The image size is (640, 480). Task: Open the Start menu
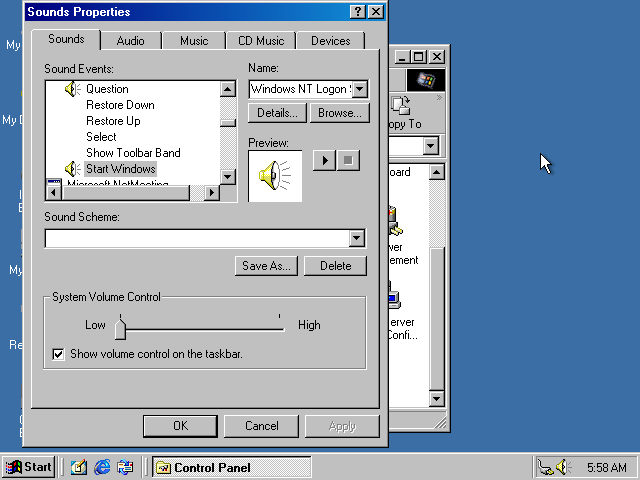click(29, 467)
